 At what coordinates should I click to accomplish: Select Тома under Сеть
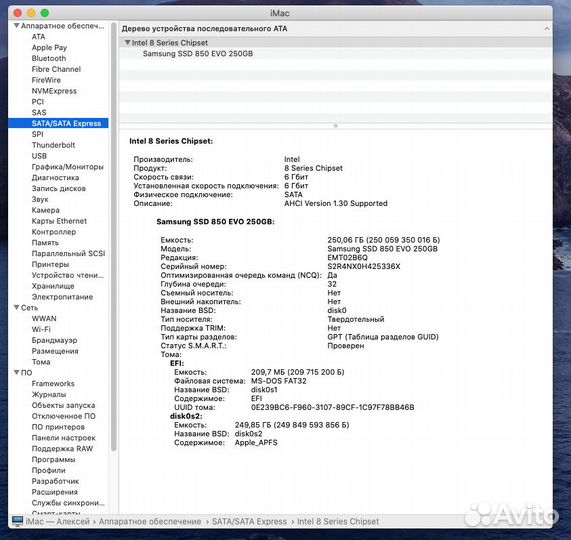41,362
